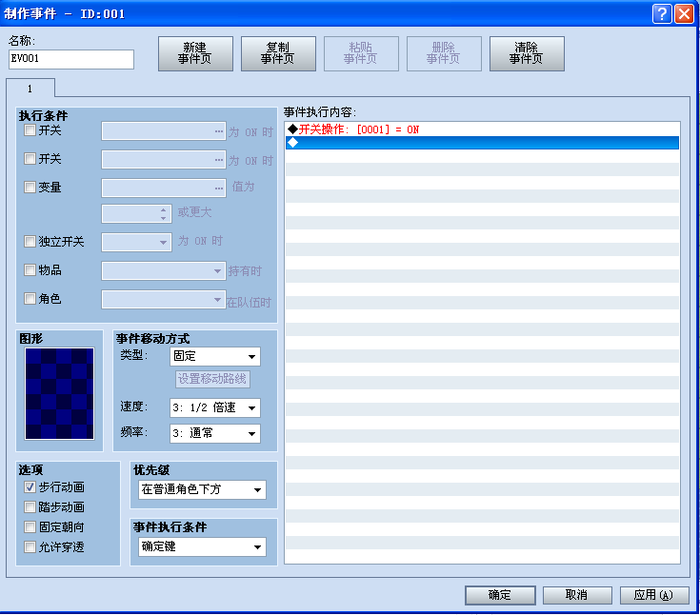Screen dimensions: 700x615
Task: Open the 频率 dropdown showing 通常
Action: 214,433
